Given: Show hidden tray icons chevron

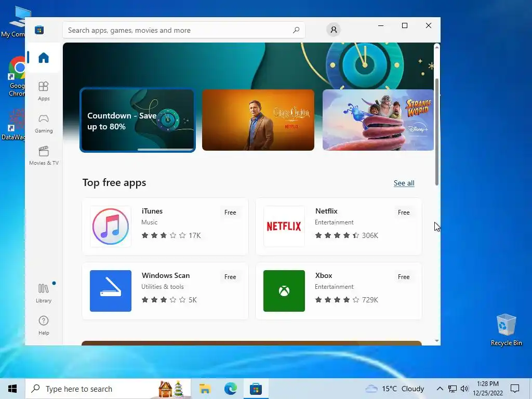Looking at the screenshot, I should coord(440,389).
